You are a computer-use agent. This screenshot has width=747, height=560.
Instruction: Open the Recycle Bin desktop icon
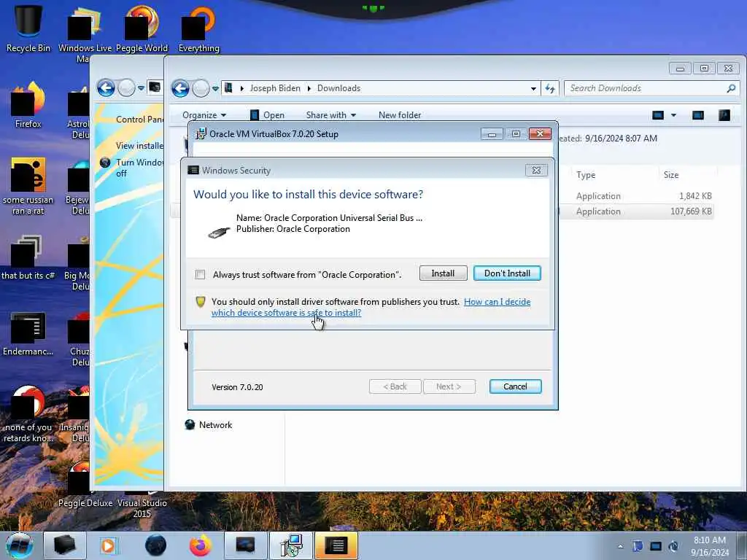pyautogui.click(x=28, y=28)
